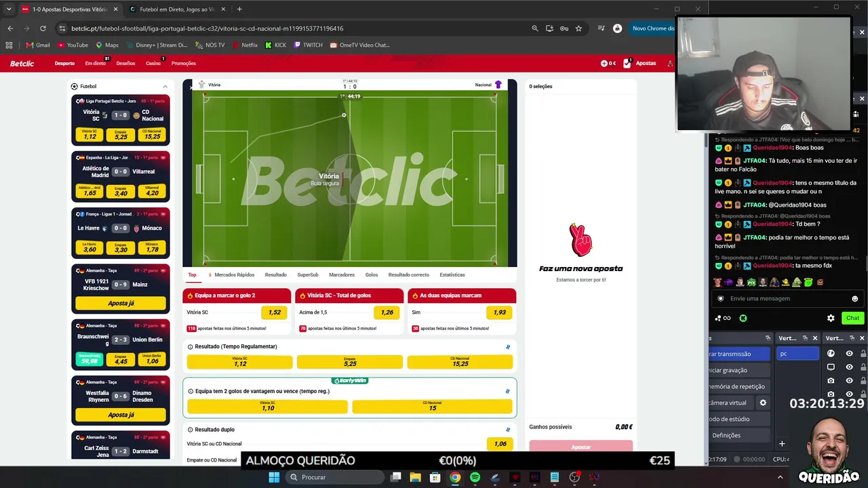Viewport: 868px width, 488px height.
Task: Click the Betclic logo
Action: pos(22,63)
